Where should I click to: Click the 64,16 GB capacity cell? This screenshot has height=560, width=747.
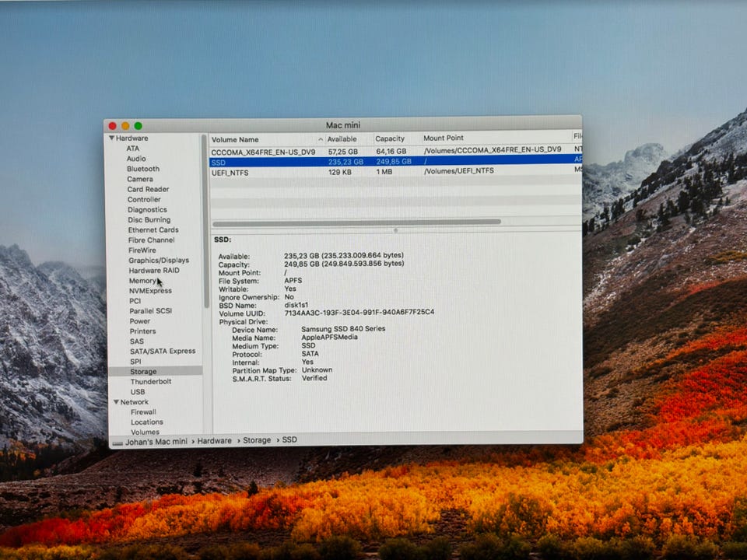(x=391, y=151)
